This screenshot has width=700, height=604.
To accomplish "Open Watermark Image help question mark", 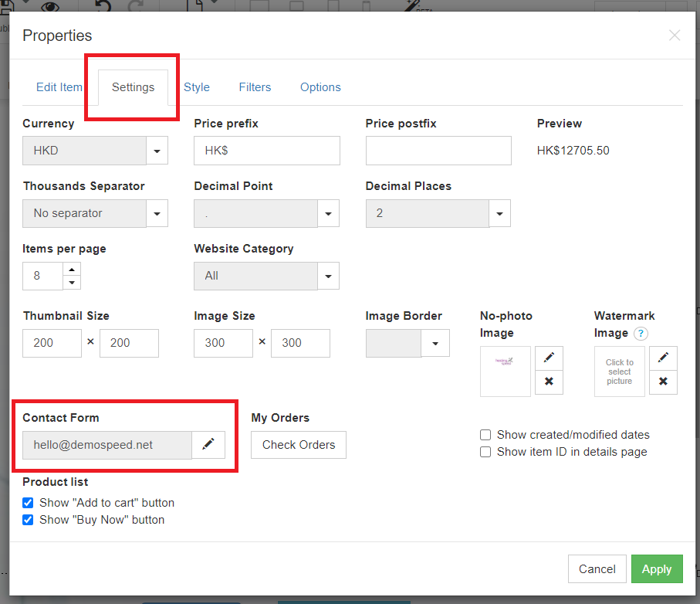I will (x=641, y=334).
